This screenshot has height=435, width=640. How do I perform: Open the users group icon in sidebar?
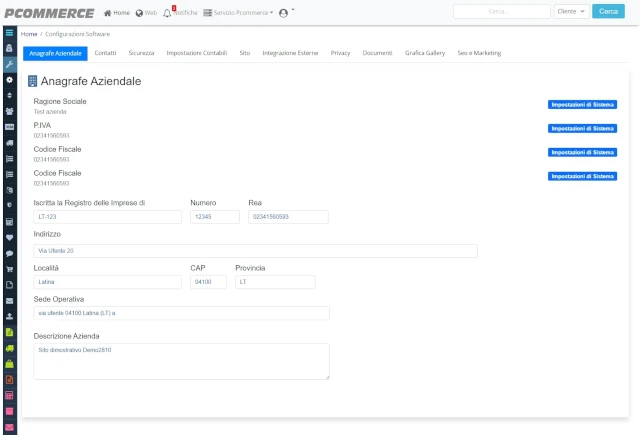tap(9, 111)
